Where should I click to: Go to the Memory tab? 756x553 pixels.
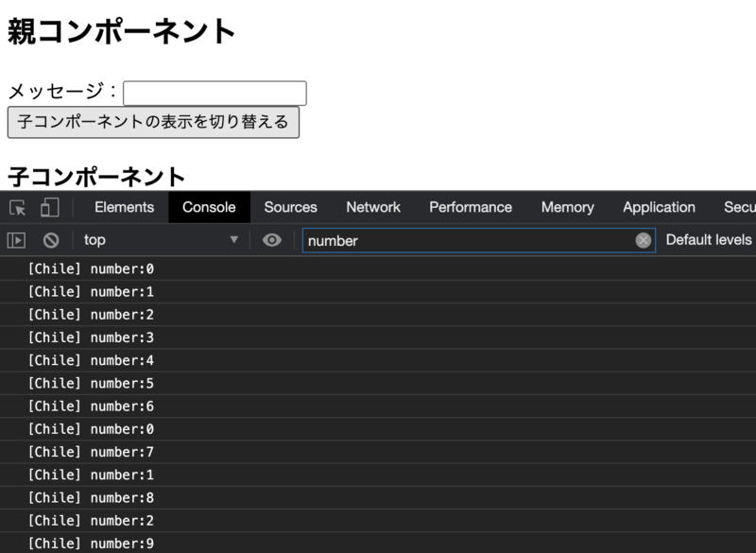tap(568, 207)
